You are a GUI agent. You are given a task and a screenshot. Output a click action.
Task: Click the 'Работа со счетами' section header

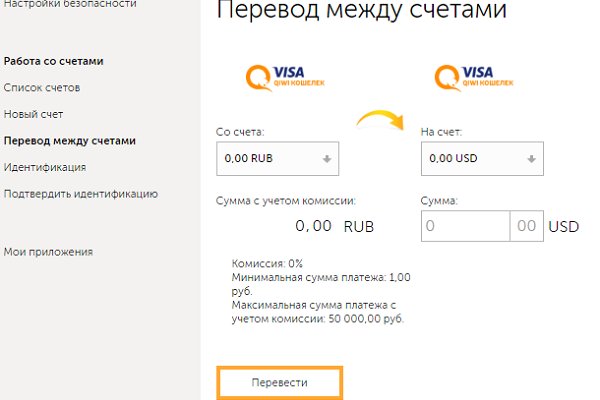(54, 61)
